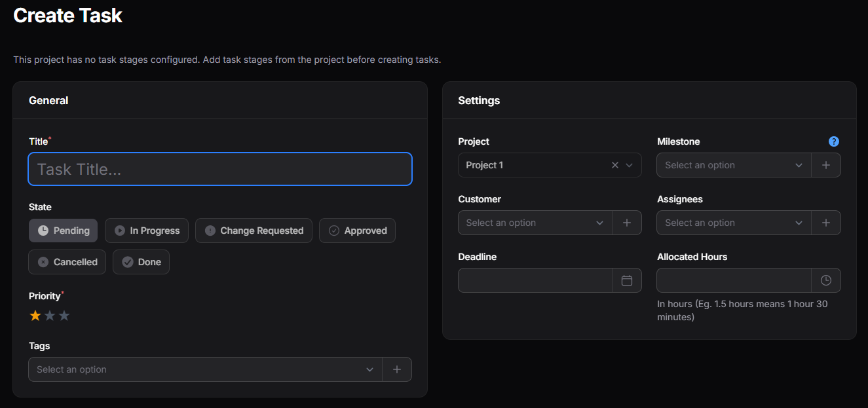Screen dimensions: 868x408
Task: Click the Allocated Hours input field
Action: click(x=734, y=280)
